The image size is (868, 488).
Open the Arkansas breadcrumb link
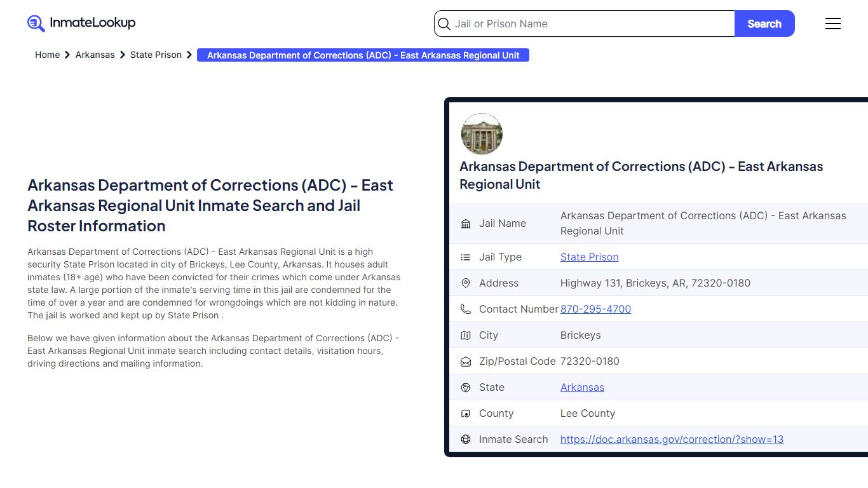click(95, 55)
